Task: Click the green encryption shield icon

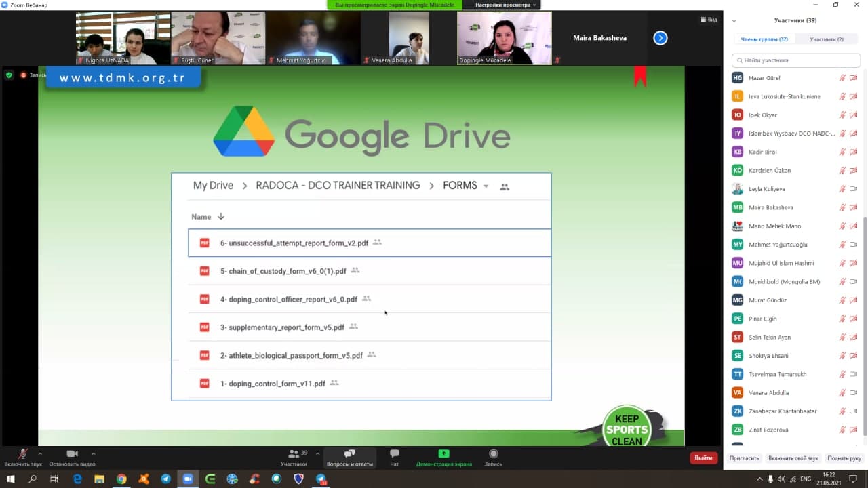Action: pos(9,75)
